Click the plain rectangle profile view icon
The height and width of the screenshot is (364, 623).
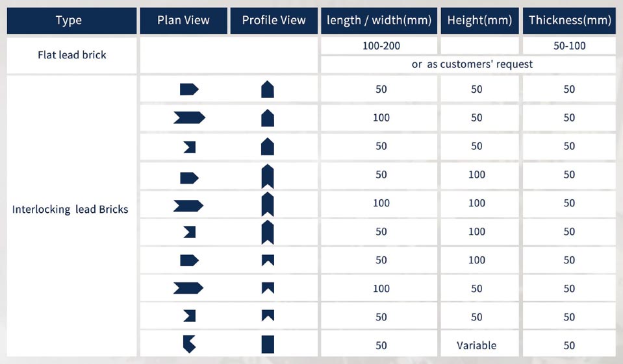click(x=268, y=344)
